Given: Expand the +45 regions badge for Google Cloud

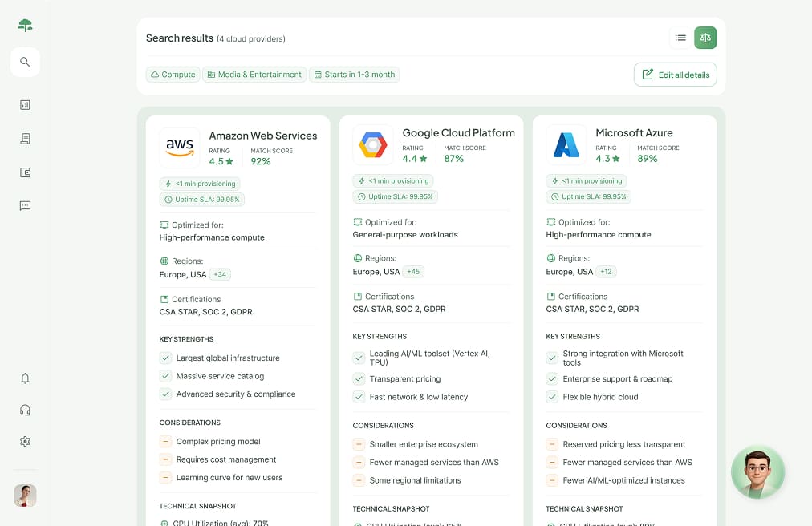Looking at the screenshot, I should pos(413,272).
